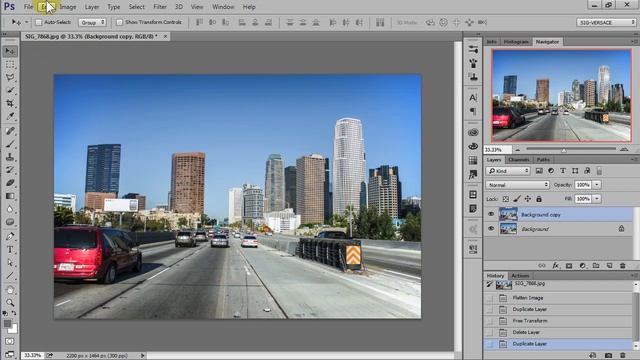
Task: Switch to the Paths tab
Action: 543,160
